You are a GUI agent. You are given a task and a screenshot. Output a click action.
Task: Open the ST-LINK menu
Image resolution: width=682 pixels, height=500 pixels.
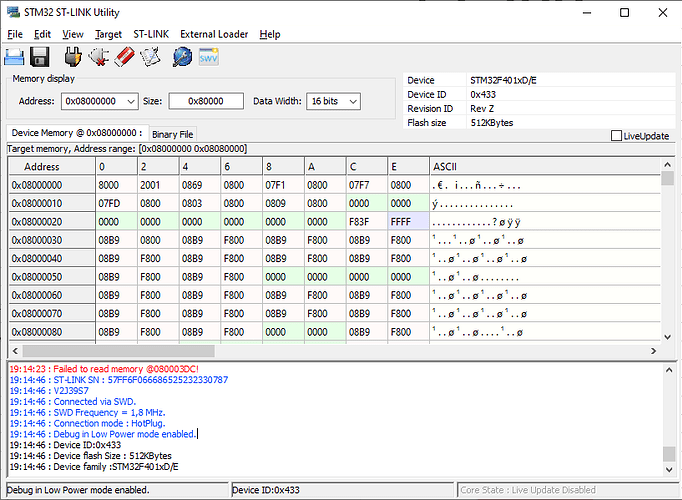pos(151,34)
